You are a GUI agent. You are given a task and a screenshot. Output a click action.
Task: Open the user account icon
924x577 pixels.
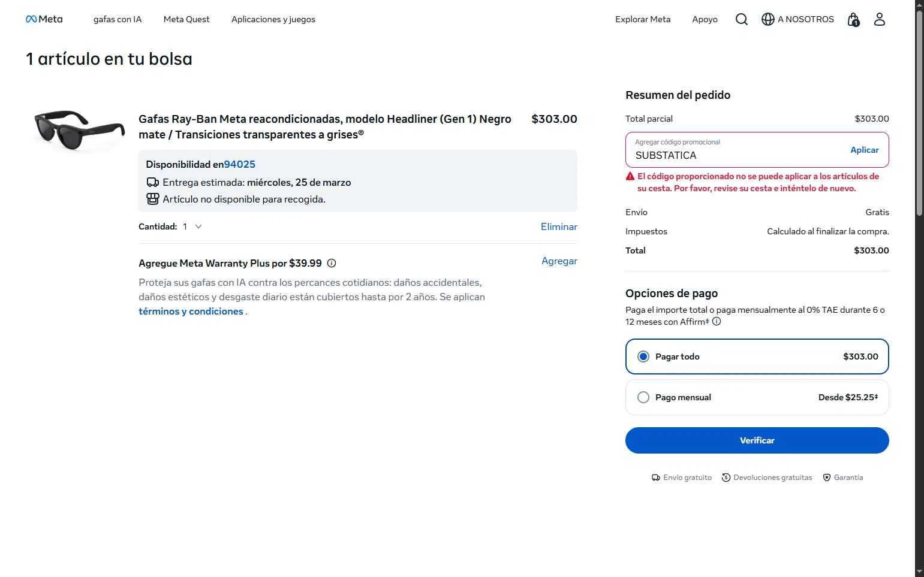tap(880, 19)
